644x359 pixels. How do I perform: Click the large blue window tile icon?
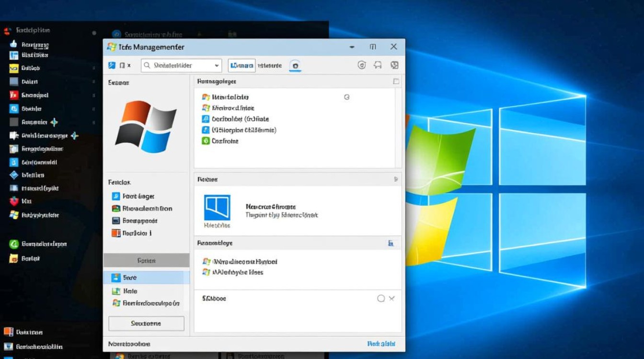[x=217, y=207]
